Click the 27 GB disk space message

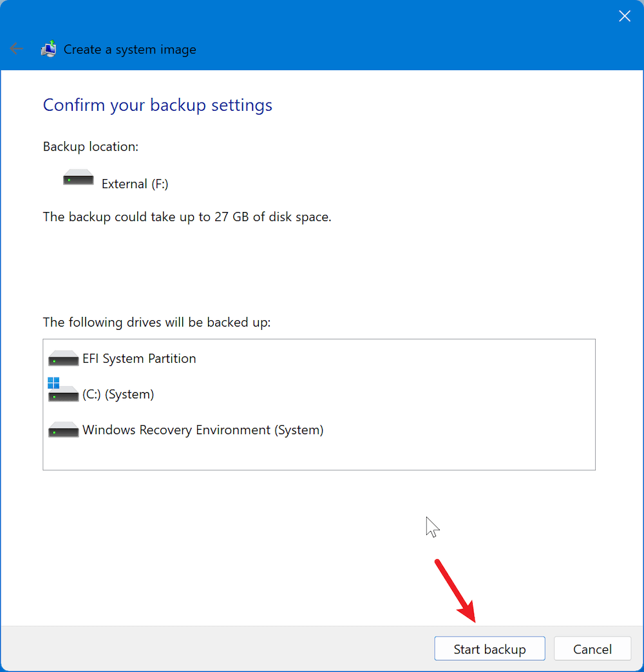(x=187, y=216)
